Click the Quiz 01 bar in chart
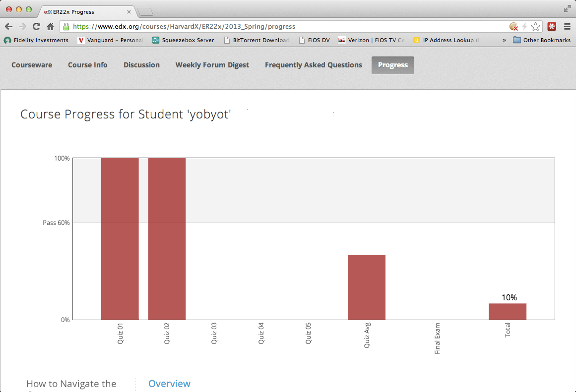The image size is (576, 392). [120, 238]
